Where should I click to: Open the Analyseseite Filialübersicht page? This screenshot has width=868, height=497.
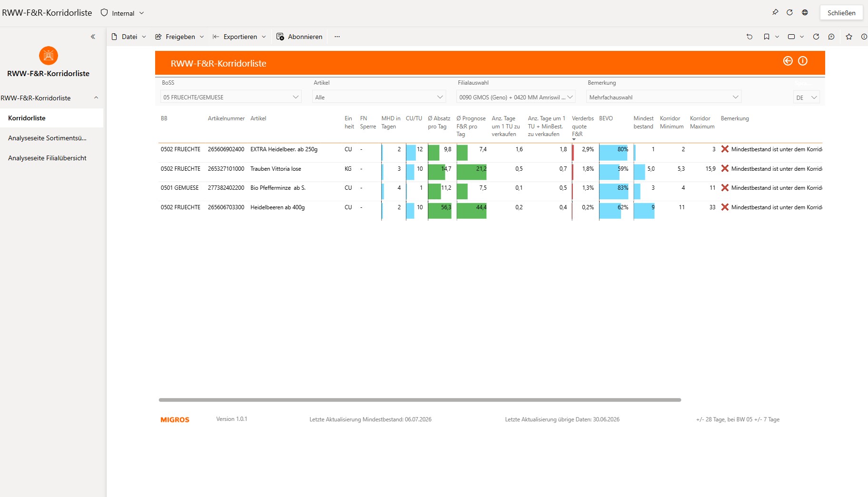pyautogui.click(x=47, y=158)
